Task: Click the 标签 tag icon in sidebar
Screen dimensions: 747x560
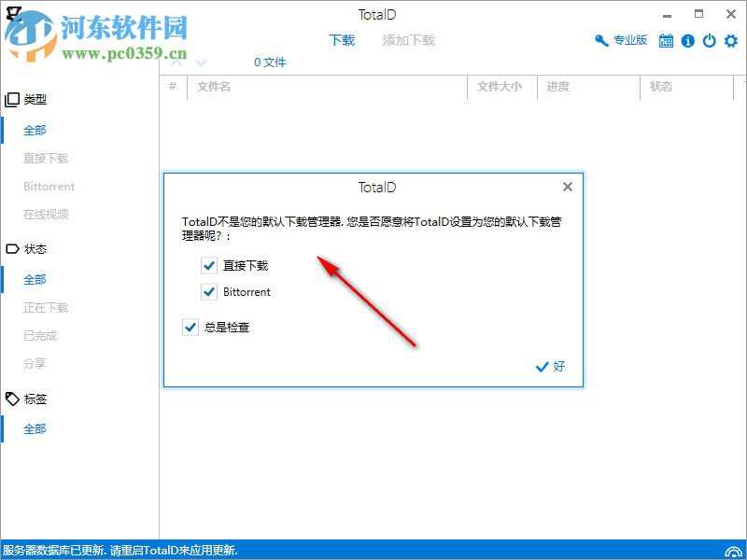Action: point(13,399)
